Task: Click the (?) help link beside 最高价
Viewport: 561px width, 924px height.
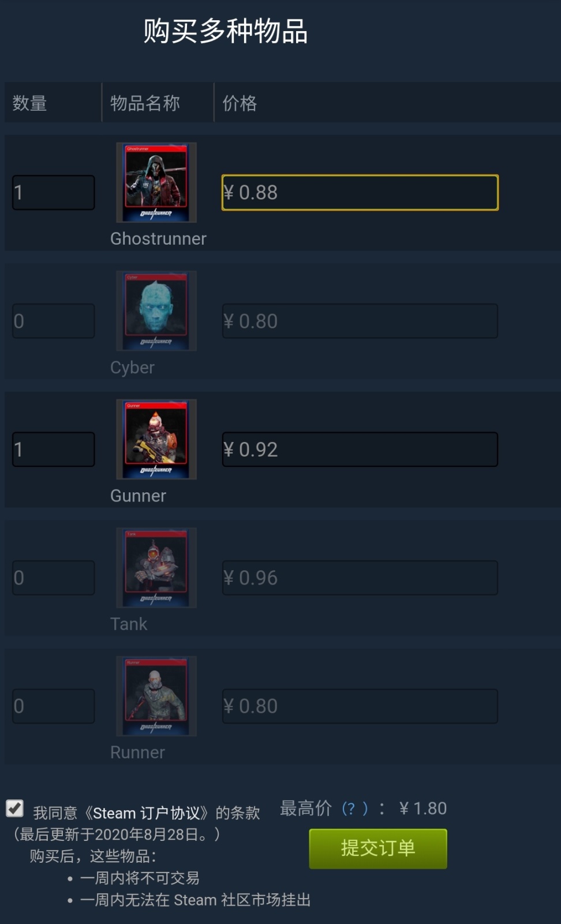Action: coord(354,808)
